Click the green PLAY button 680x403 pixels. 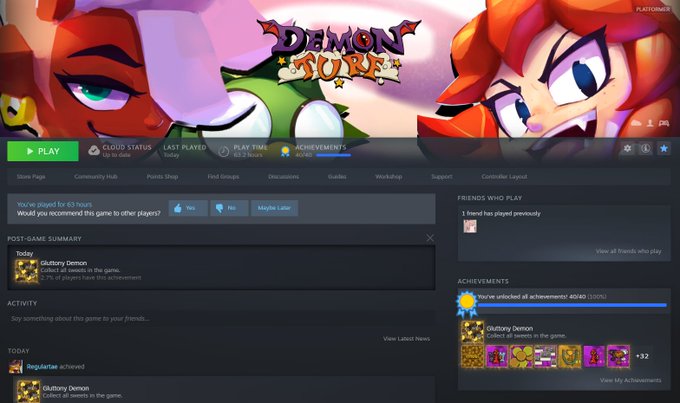(42, 151)
